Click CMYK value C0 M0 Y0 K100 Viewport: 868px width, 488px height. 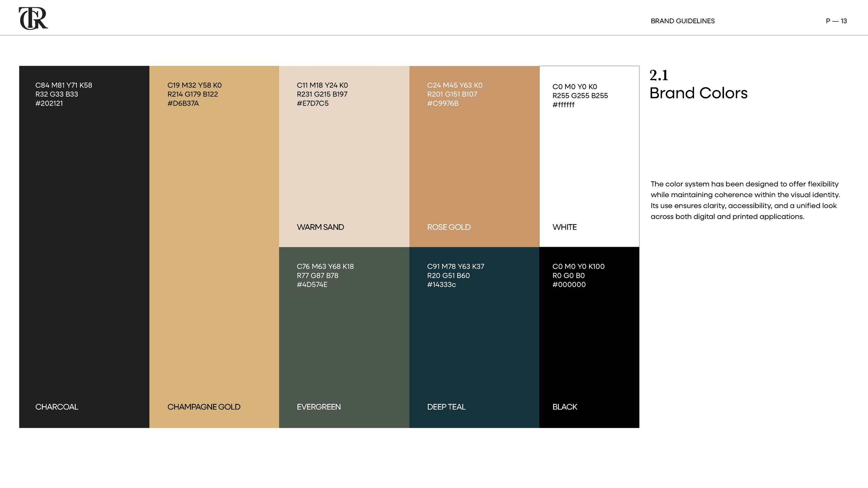pos(578,267)
